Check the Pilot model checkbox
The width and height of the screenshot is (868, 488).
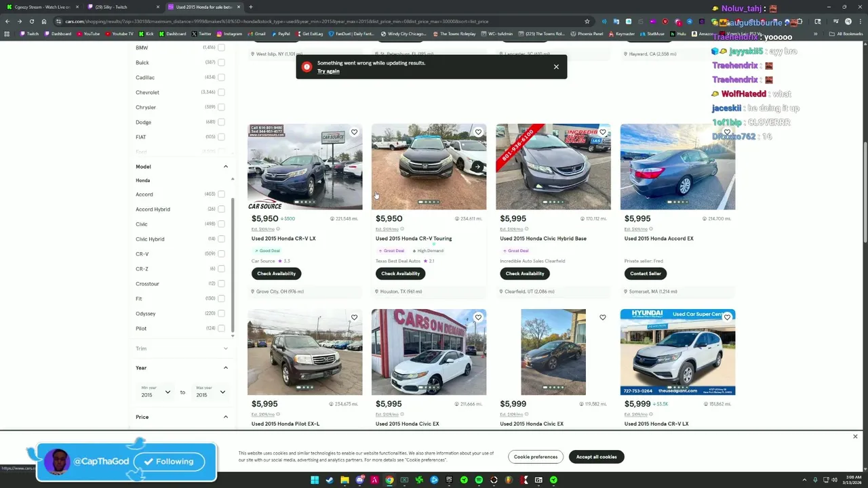[x=221, y=329]
